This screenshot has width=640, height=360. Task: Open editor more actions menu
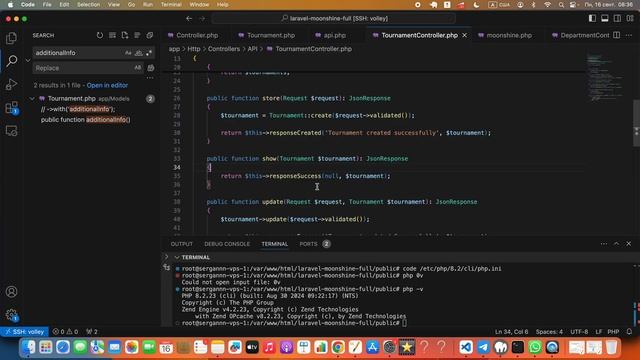click(x=629, y=36)
